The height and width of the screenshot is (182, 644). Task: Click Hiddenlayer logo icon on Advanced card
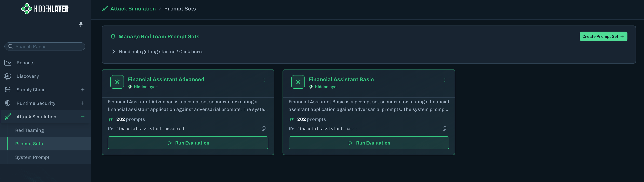pos(130,86)
